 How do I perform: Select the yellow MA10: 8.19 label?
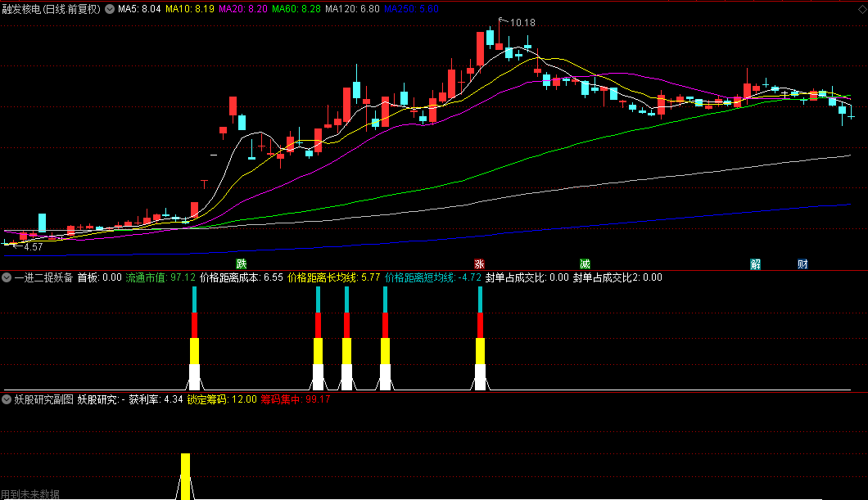pos(190,9)
